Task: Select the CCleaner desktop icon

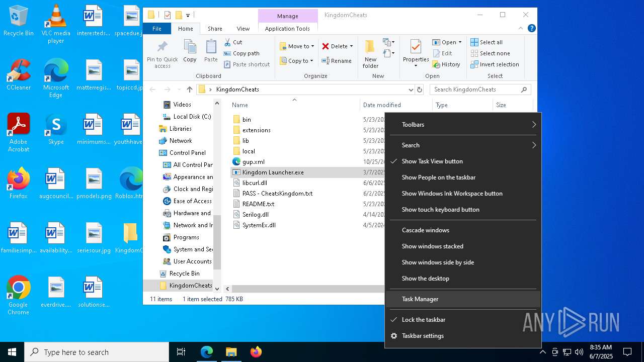Action: pyautogui.click(x=19, y=75)
